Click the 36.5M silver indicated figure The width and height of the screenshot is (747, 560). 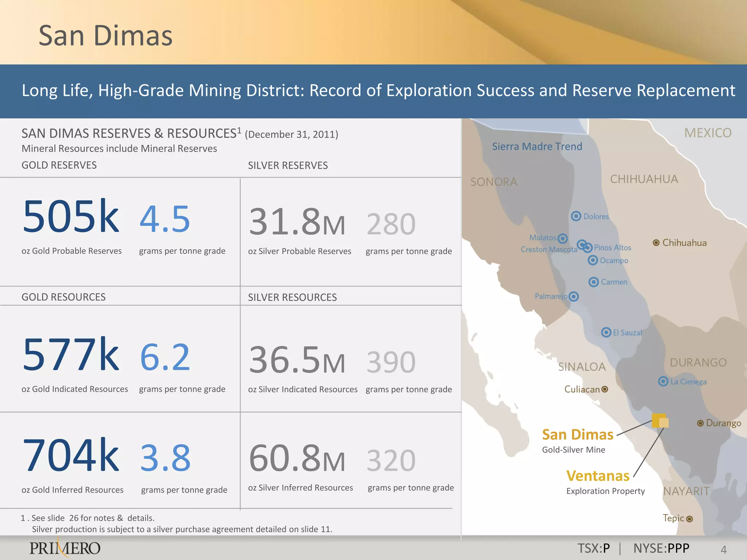pyautogui.click(x=297, y=359)
